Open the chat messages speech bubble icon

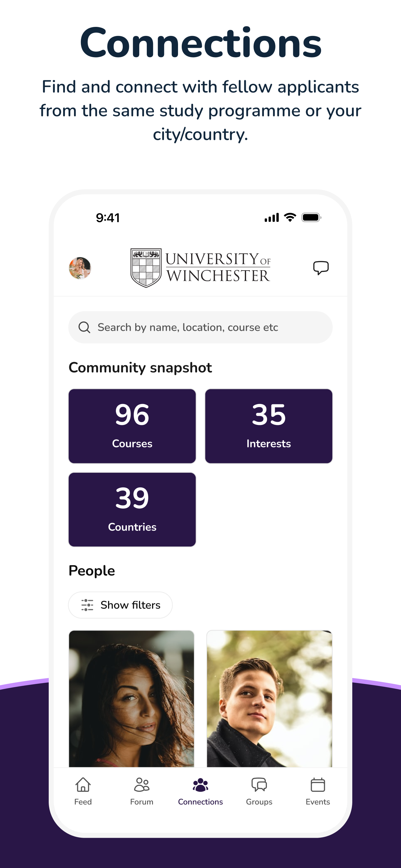coord(320,268)
